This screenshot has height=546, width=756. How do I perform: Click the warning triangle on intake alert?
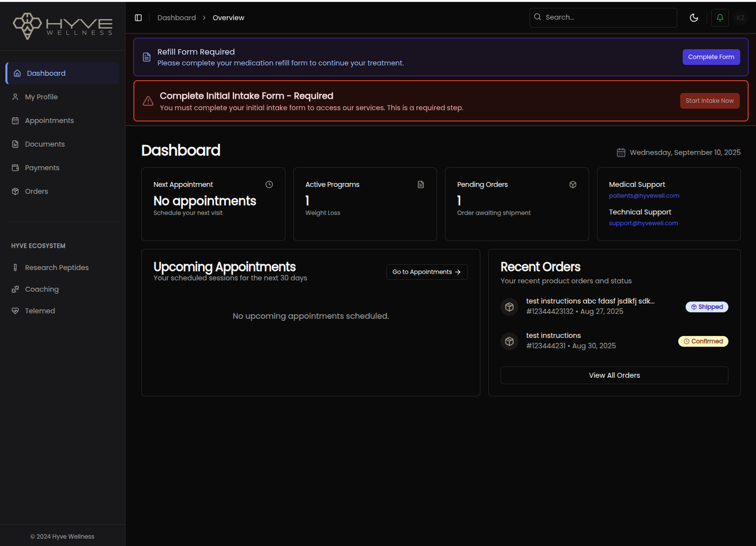[148, 101]
